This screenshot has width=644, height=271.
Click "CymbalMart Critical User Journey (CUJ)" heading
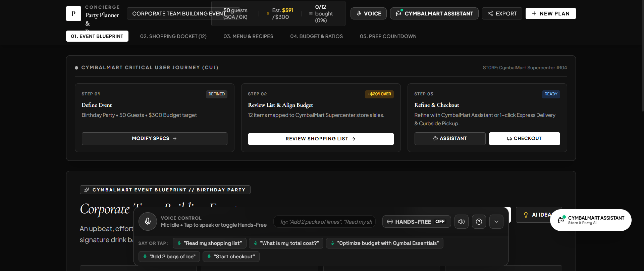coord(150,67)
